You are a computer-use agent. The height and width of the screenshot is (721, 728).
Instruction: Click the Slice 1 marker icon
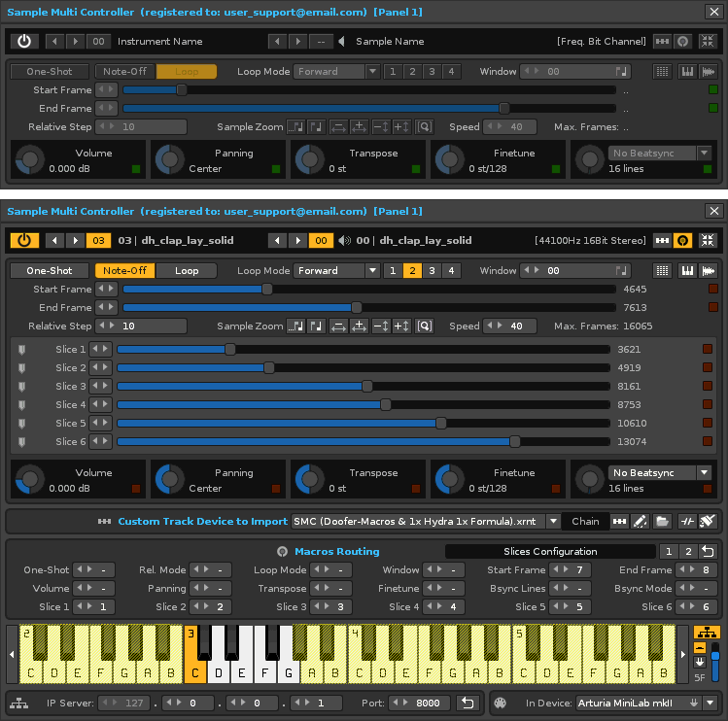pyautogui.click(x=22, y=350)
